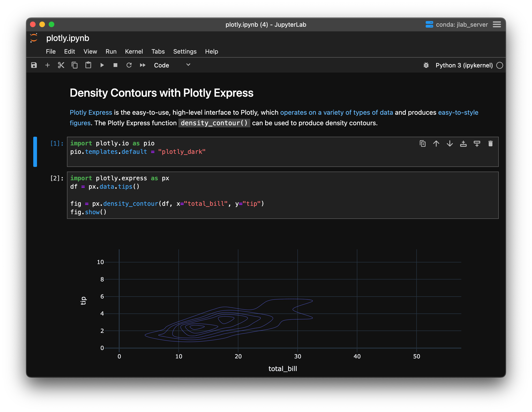Select cell 2 via its [2]: prompt

coord(57,178)
